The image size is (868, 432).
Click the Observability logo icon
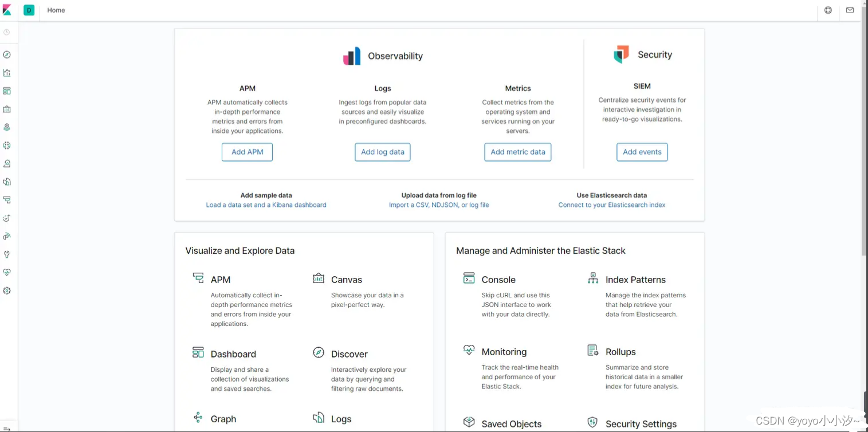pos(352,56)
